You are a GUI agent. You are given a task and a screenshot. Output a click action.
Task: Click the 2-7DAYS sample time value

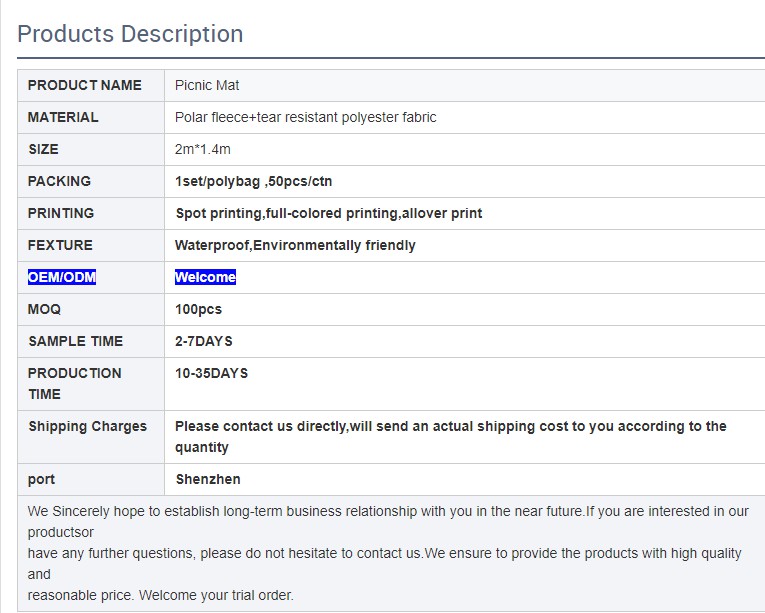pos(203,341)
